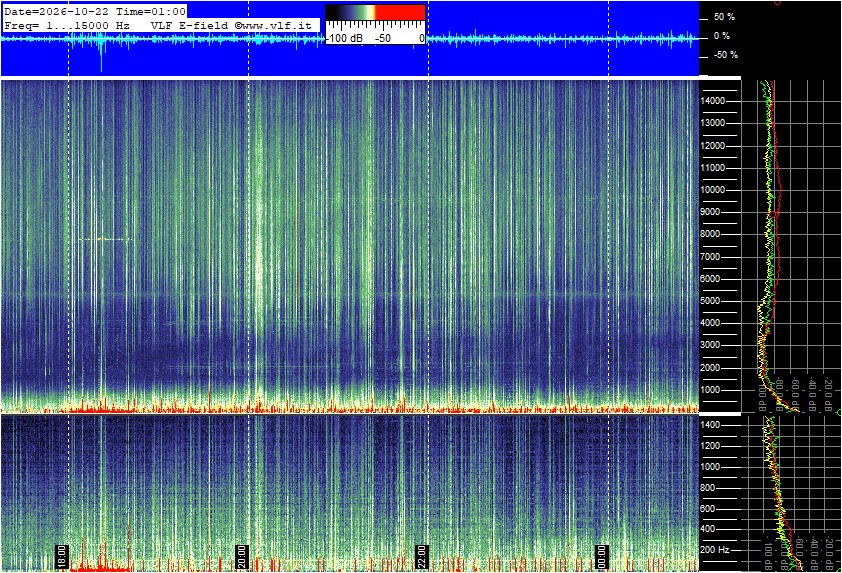Click the ©www.vlf.it link text
Viewport: 842px width, 573px height.
273,25
